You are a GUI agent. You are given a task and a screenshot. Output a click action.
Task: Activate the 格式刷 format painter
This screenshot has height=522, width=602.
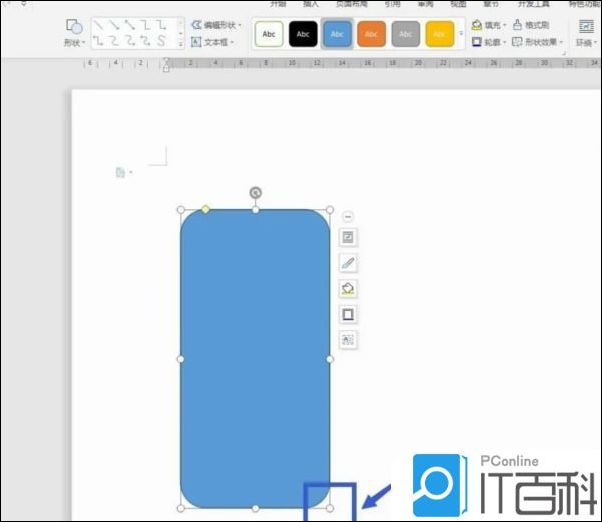[x=531, y=25]
